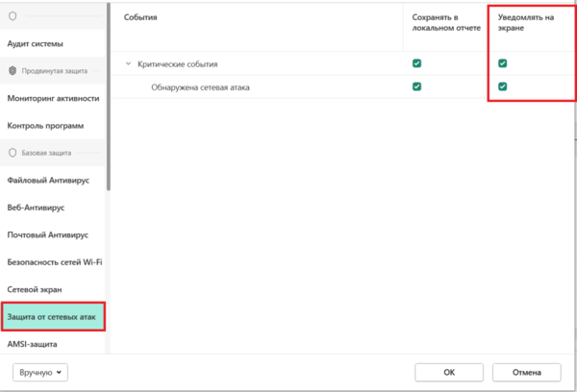Open AMSI-защита section

tap(32, 344)
